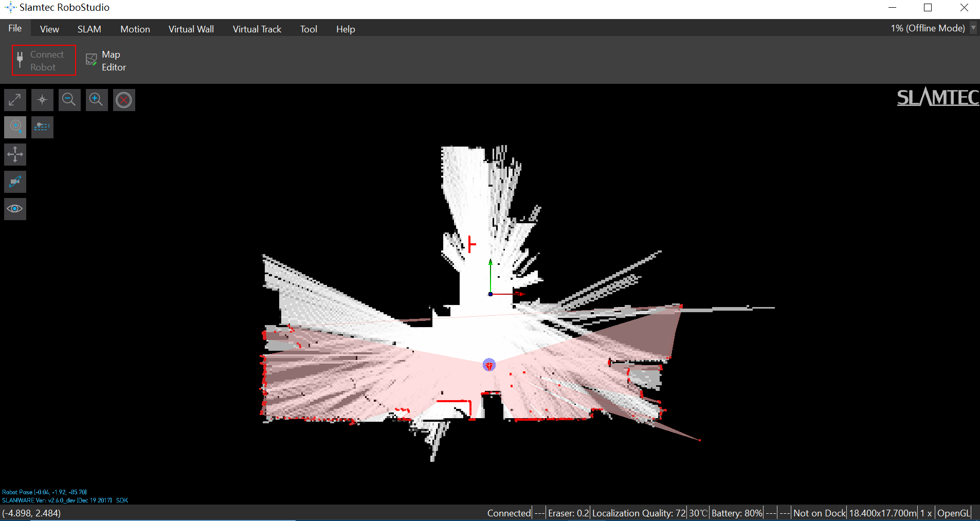Click the robot marker on the map
Screen dimensions: 980x521
(x=489, y=365)
